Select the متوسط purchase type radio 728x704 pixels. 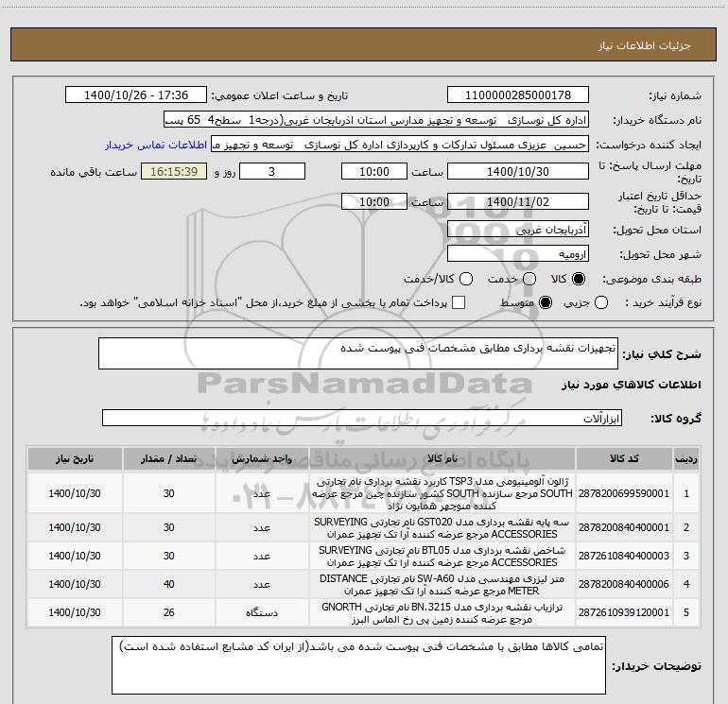pyautogui.click(x=546, y=303)
